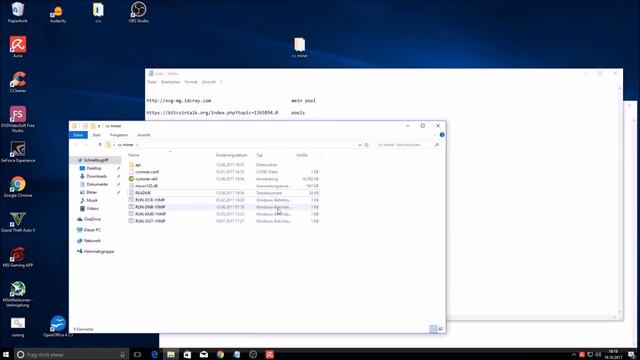Select the Grand Theft Auto V shortcut
This screenshot has height=360, width=640.
(x=18, y=222)
